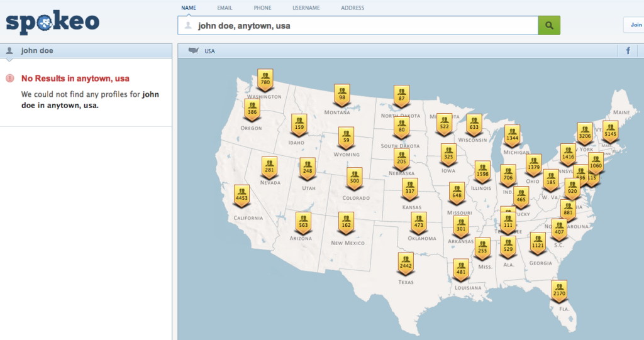Image resolution: width=644 pixels, height=340 pixels.
Task: Open the Nebraska marker showing 205
Action: click(402, 160)
